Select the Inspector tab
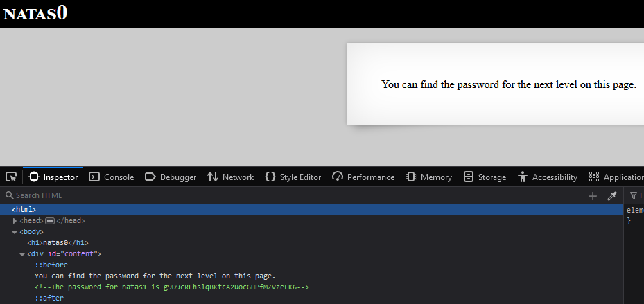644x304 pixels. pyautogui.click(x=53, y=177)
